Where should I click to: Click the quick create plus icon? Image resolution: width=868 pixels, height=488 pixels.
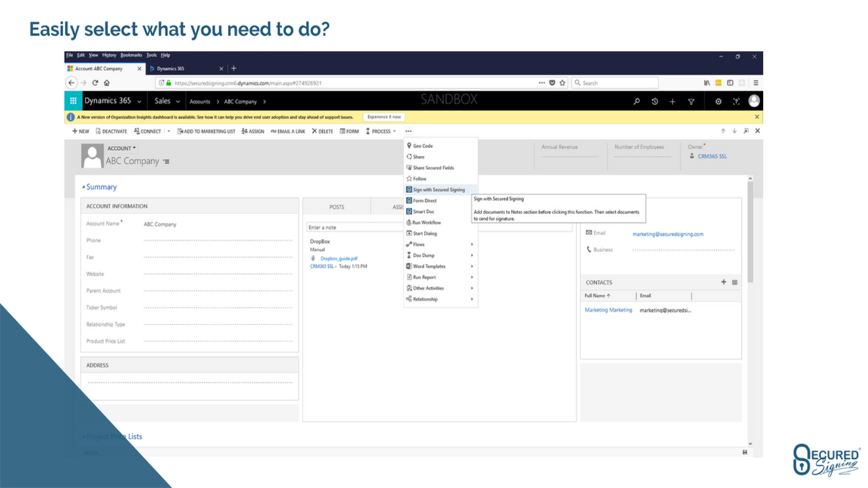(673, 101)
